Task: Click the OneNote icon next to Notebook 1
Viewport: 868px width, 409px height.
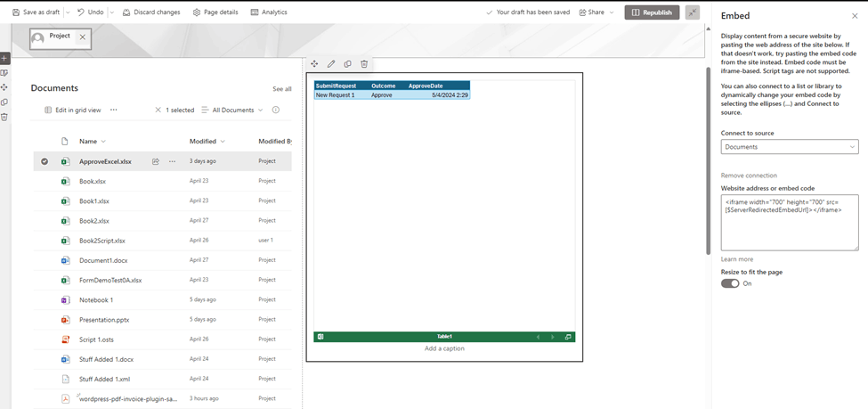Action: point(65,299)
